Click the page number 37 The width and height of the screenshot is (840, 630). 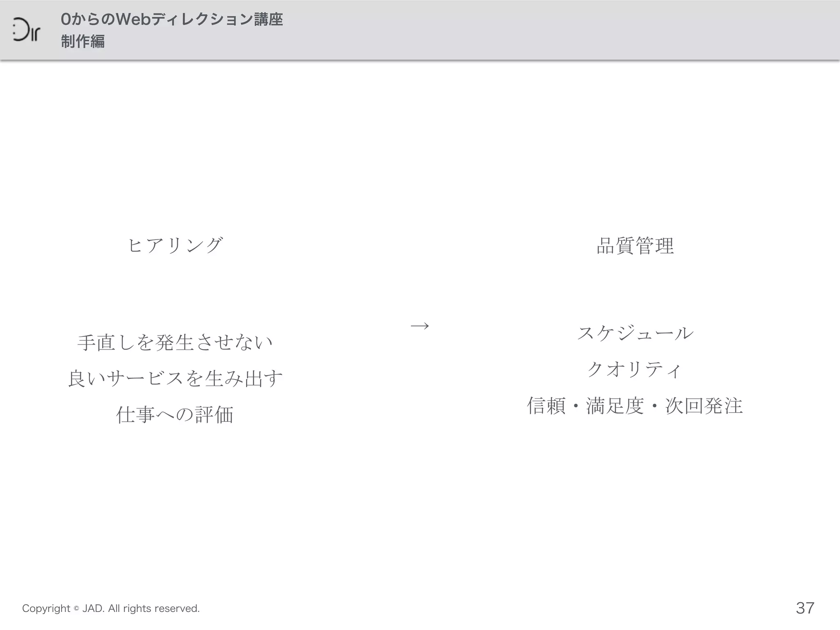click(805, 608)
